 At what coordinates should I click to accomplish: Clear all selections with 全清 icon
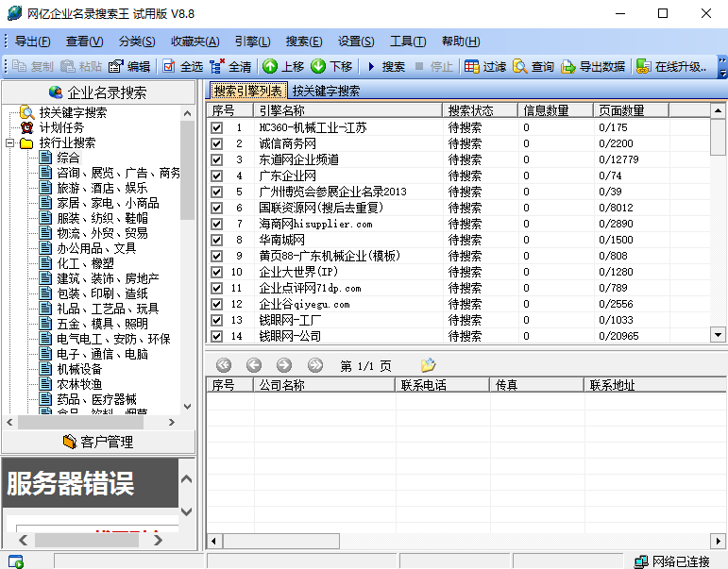click(217, 66)
